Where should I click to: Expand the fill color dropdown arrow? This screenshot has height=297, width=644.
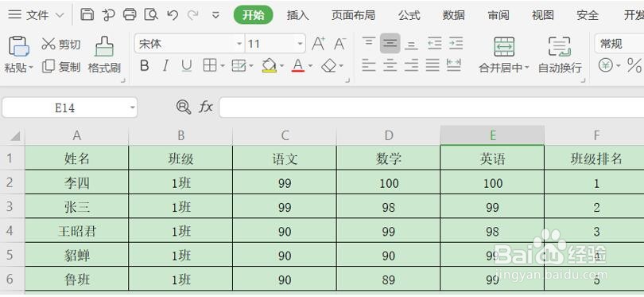281,66
